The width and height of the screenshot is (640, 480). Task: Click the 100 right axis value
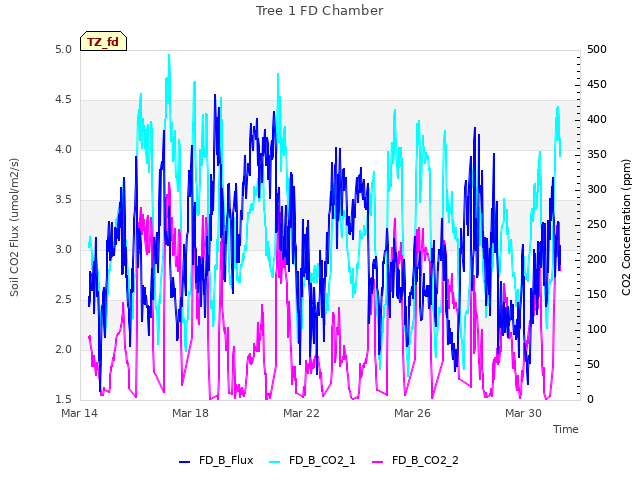click(x=597, y=329)
